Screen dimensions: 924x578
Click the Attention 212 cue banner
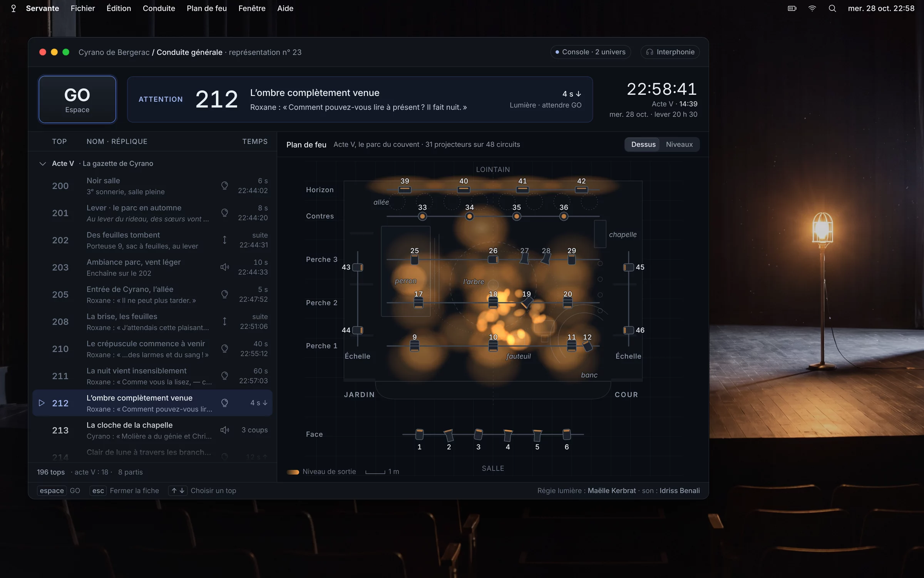point(360,99)
